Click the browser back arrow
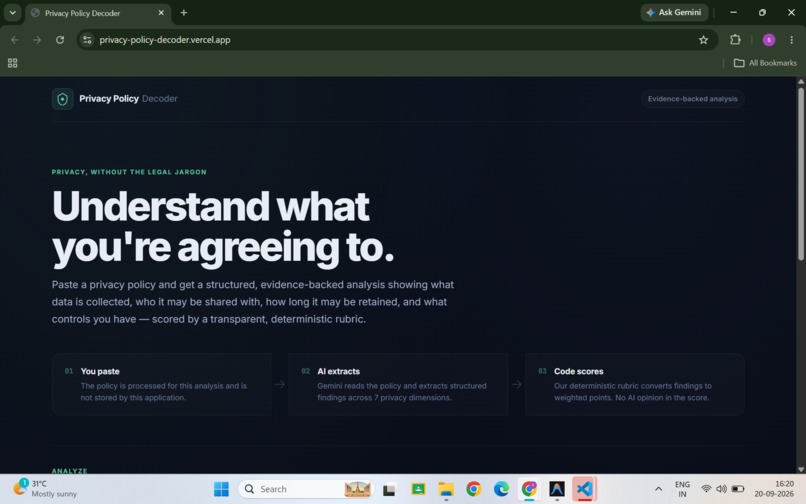This screenshot has height=504, width=806. pyautogui.click(x=14, y=40)
